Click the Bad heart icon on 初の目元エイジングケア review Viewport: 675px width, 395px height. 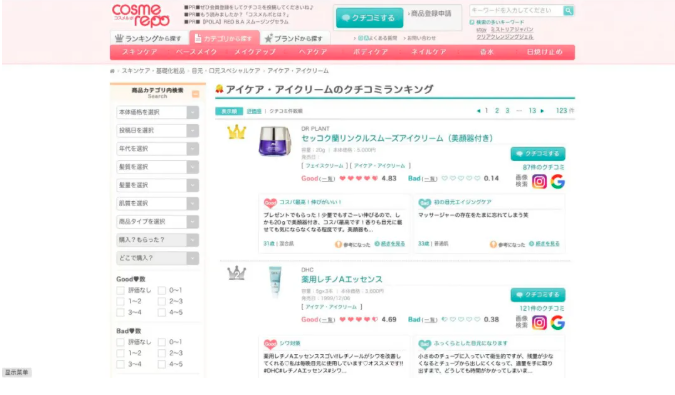tap(424, 203)
